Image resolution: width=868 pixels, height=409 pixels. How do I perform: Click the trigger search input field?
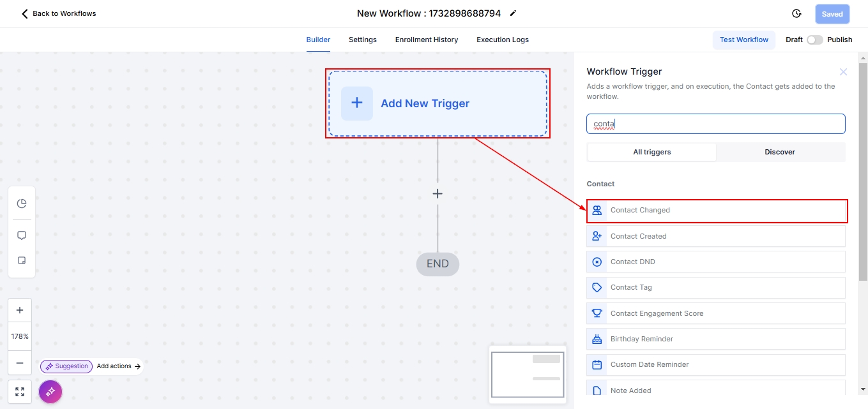tap(715, 124)
